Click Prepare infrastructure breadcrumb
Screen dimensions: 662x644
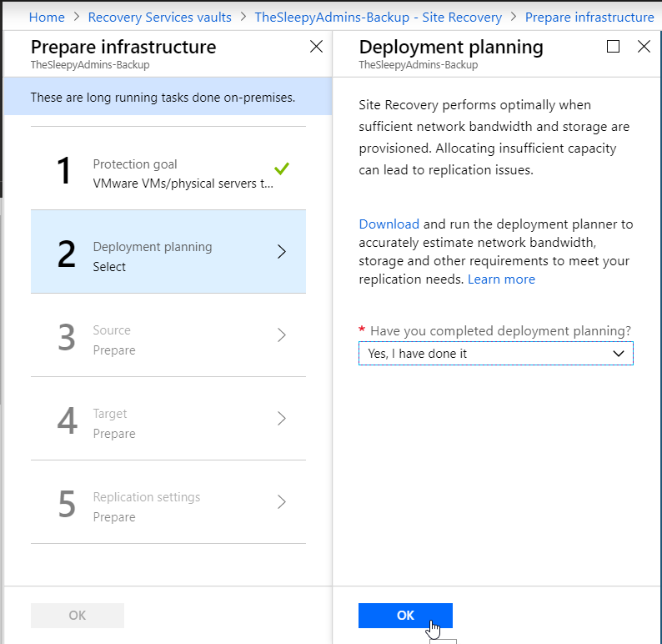click(589, 17)
